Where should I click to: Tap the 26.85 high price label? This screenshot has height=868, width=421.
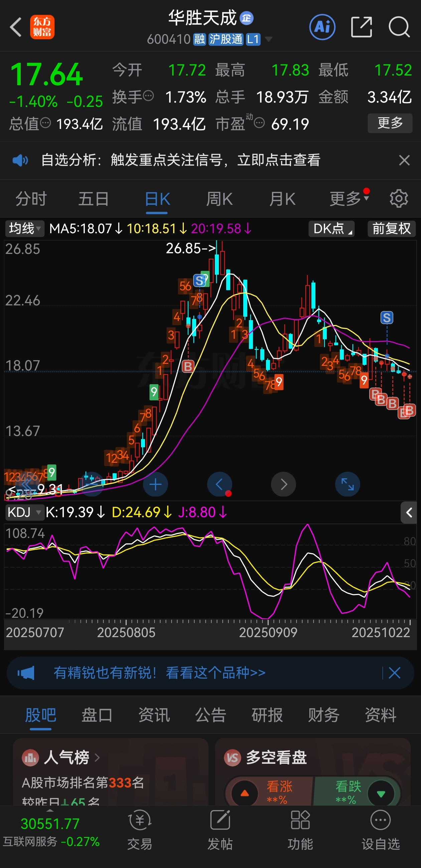tap(191, 248)
